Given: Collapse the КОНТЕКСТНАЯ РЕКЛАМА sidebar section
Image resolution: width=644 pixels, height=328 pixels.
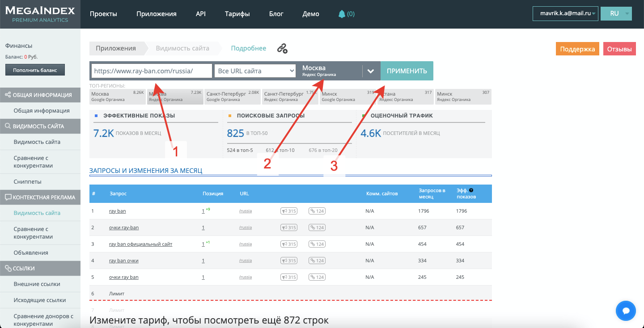Looking at the screenshot, I should pos(40,197).
